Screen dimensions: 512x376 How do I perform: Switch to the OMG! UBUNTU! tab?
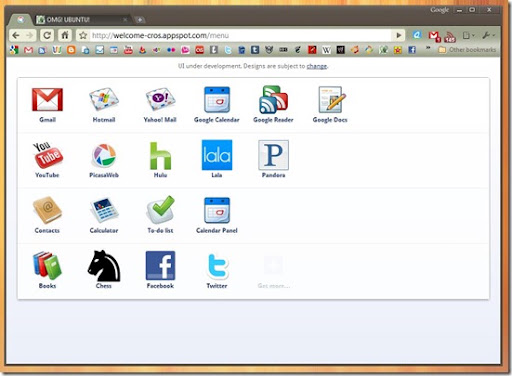[x=82, y=20]
